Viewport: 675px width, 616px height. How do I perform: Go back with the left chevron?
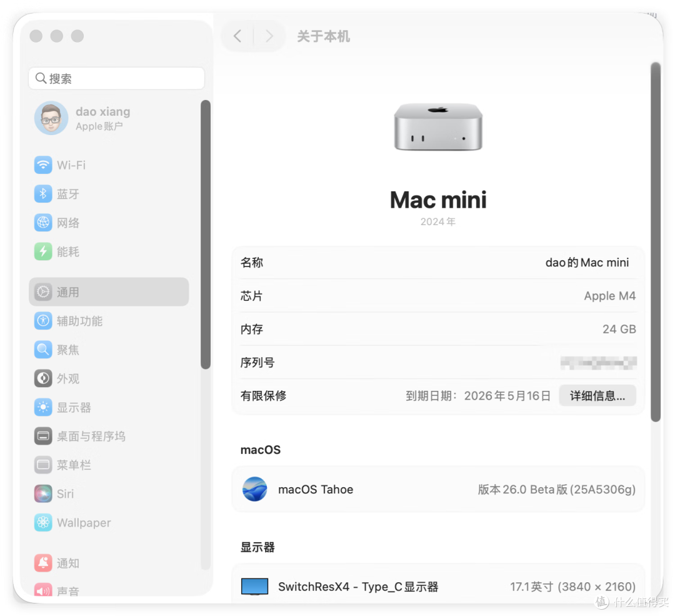pos(237,36)
